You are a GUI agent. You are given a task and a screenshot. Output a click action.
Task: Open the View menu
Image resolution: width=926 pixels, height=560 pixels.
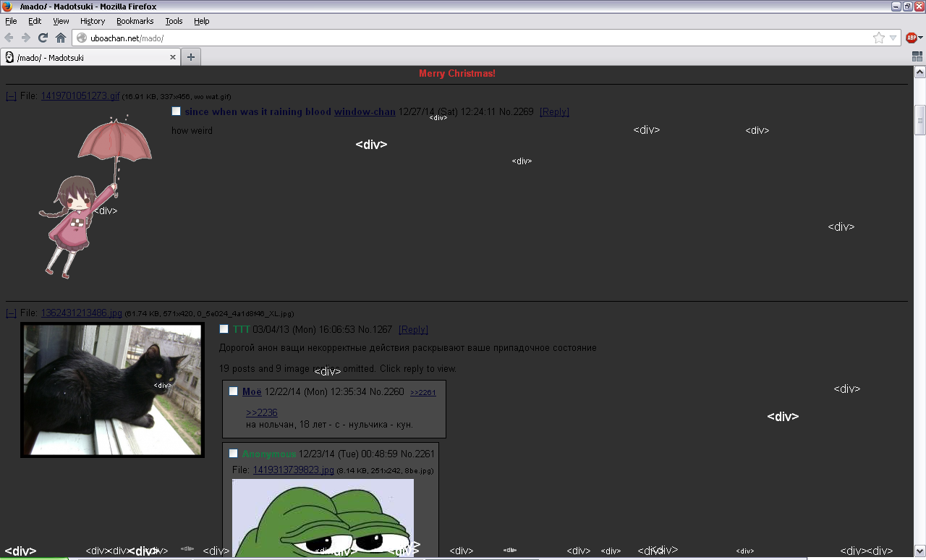coord(61,21)
